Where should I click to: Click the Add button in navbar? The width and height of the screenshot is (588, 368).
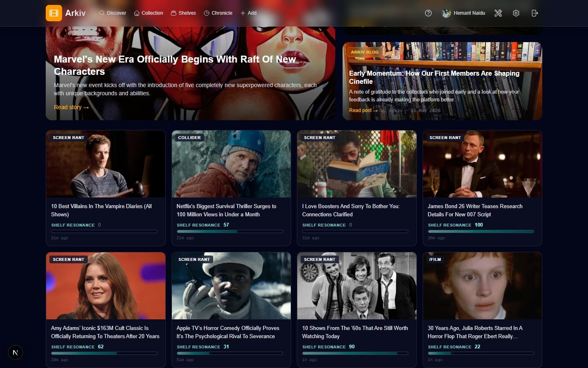point(248,13)
